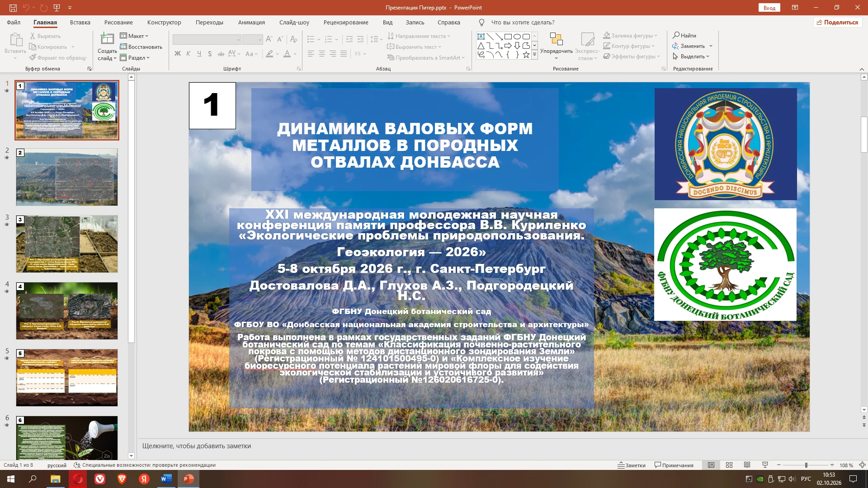This screenshot has width=868, height=488.
Task: Click the Undo arrow in Quick Access toolbar
Action: (x=26, y=8)
